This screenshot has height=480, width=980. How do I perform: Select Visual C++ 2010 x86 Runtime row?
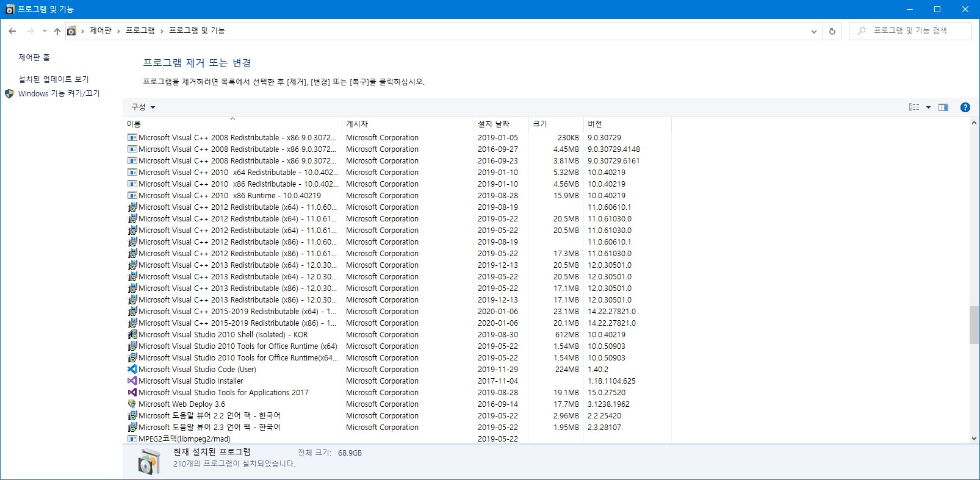pos(397,196)
